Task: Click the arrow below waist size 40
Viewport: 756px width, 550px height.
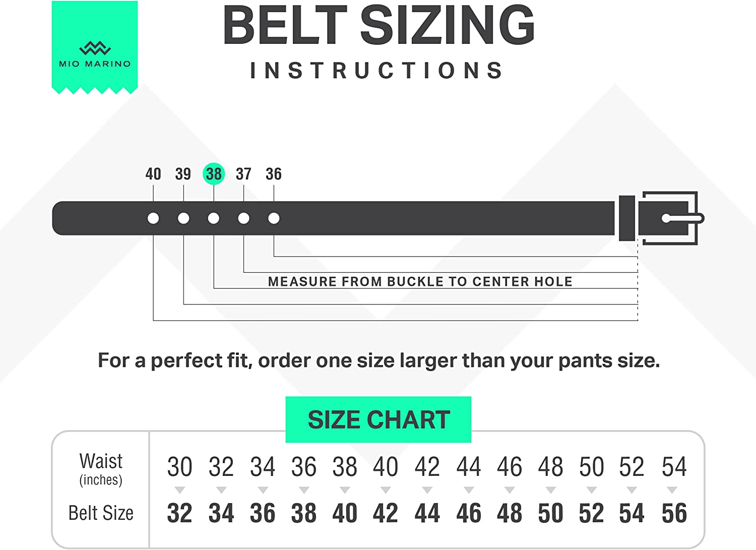Action: [386, 490]
